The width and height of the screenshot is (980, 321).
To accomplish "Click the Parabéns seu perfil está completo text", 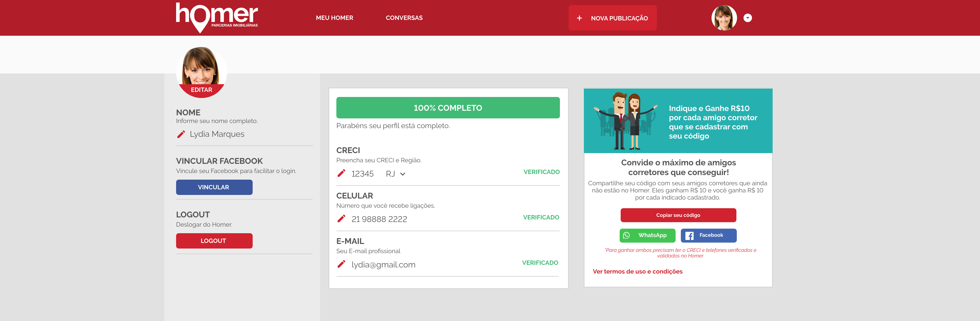I will tap(393, 126).
